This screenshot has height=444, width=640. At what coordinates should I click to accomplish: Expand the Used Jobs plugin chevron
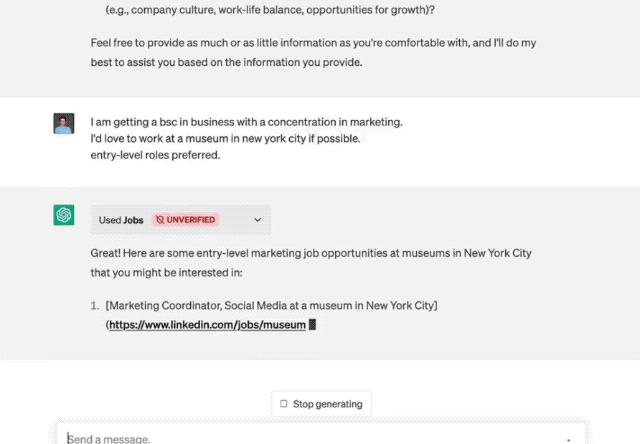(x=258, y=220)
